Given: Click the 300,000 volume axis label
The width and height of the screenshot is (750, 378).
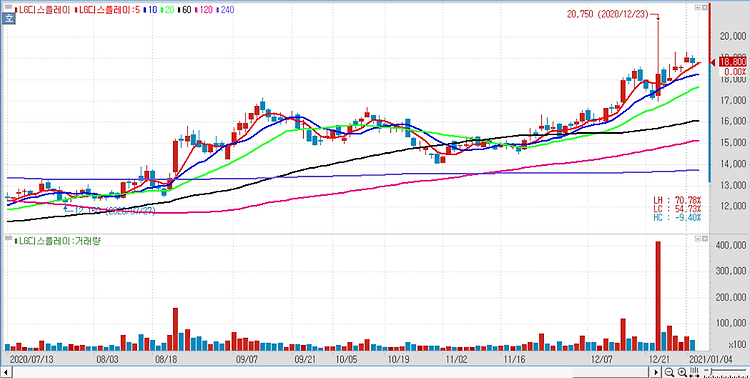Looking at the screenshot, I should 730,271.
